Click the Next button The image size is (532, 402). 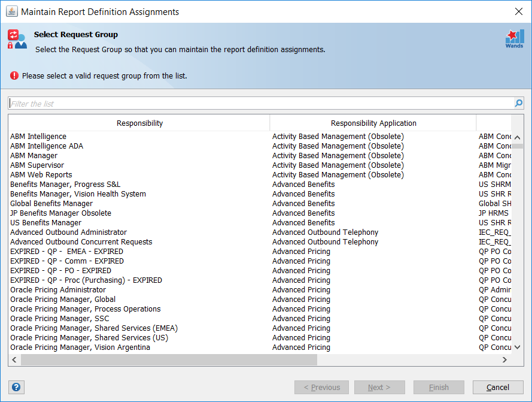point(379,387)
